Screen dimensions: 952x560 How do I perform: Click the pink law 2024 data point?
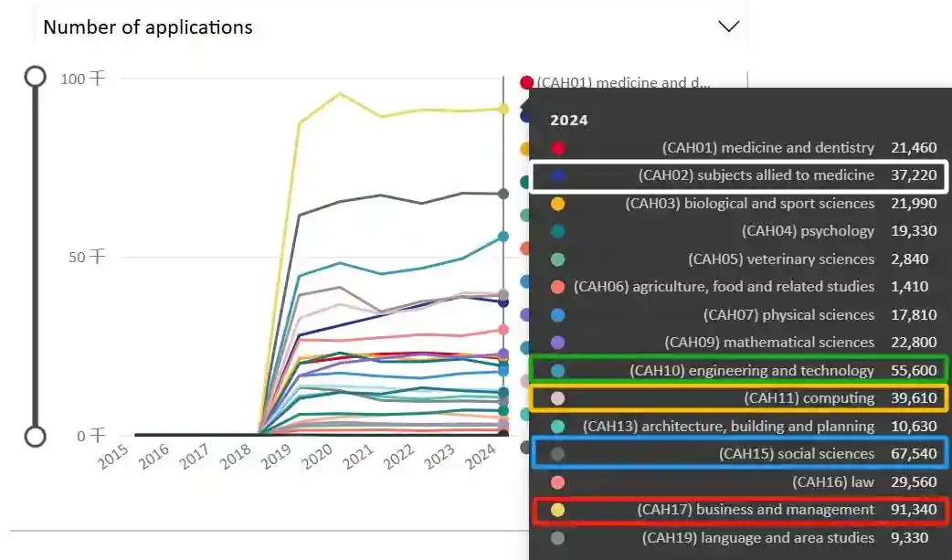point(503,329)
